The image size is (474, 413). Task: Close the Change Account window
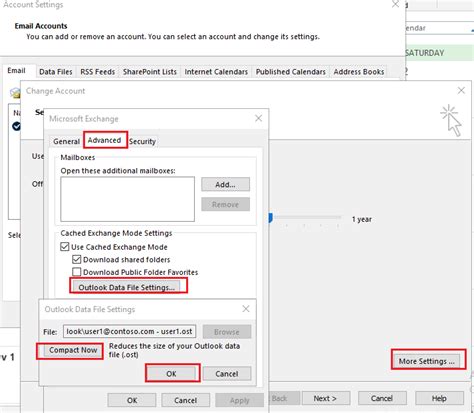coord(461,90)
